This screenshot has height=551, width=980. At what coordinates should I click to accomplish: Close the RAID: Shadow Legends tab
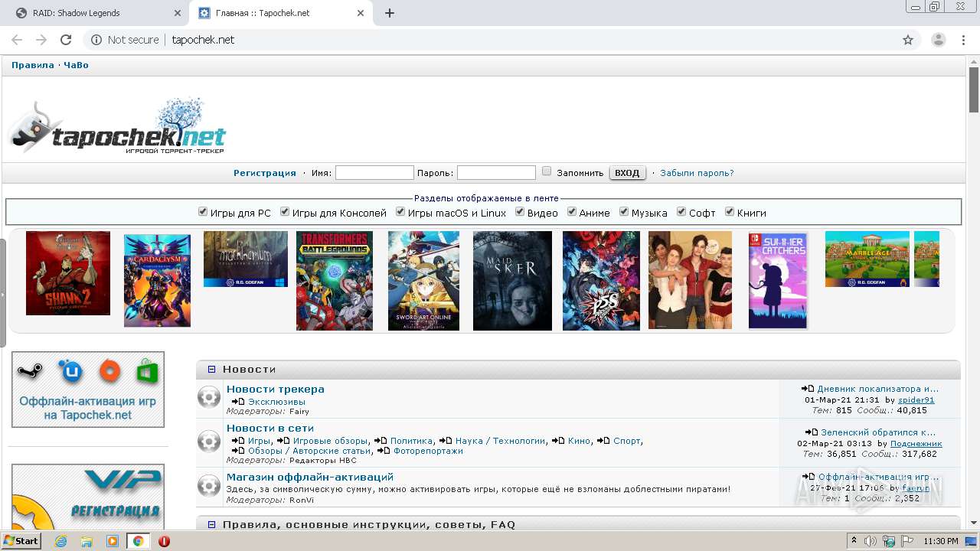pos(177,13)
